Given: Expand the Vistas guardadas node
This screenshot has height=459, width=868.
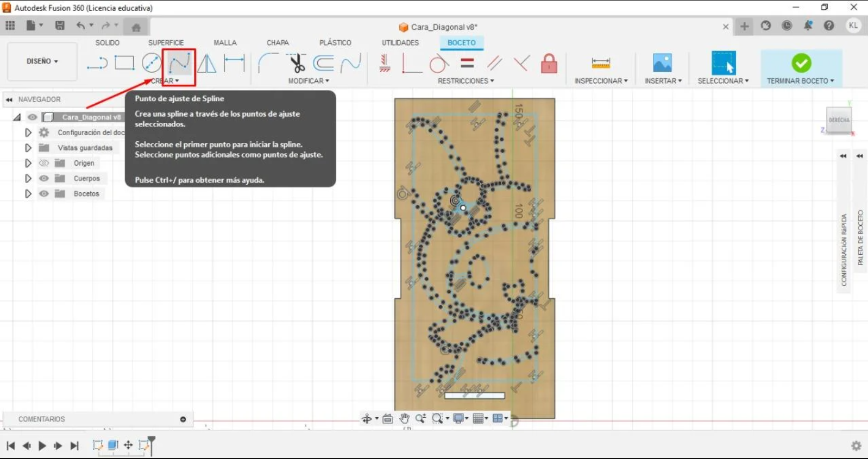Looking at the screenshot, I should pos(28,148).
